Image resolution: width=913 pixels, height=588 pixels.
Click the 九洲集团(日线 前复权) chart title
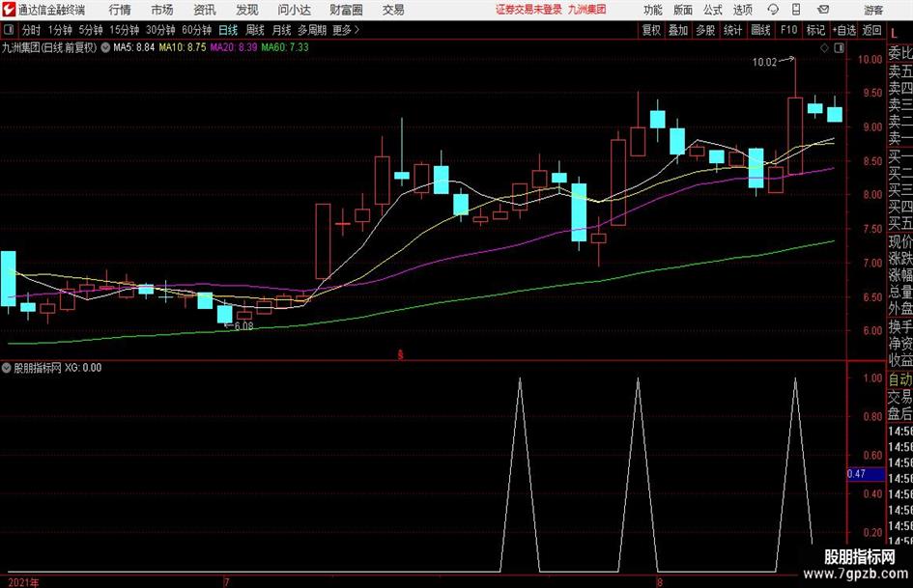click(49, 47)
